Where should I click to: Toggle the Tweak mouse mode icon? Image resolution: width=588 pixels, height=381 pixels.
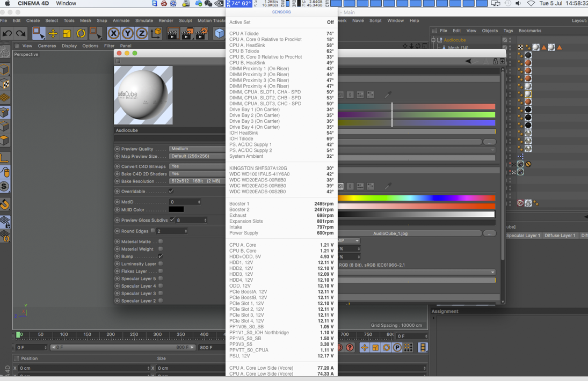tap(4, 172)
